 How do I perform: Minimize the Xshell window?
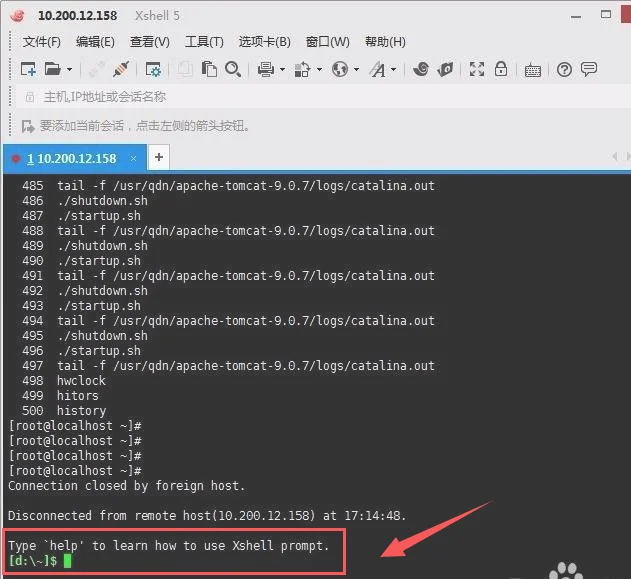(576, 16)
